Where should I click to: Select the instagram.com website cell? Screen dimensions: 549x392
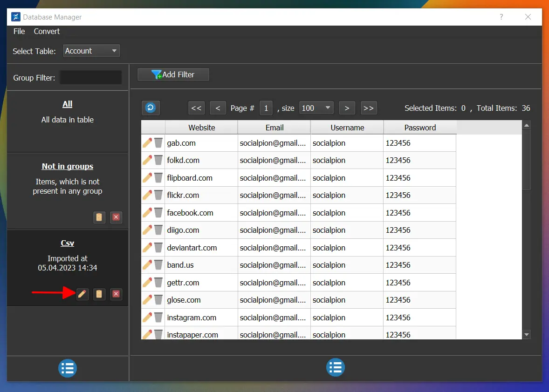[201, 318]
